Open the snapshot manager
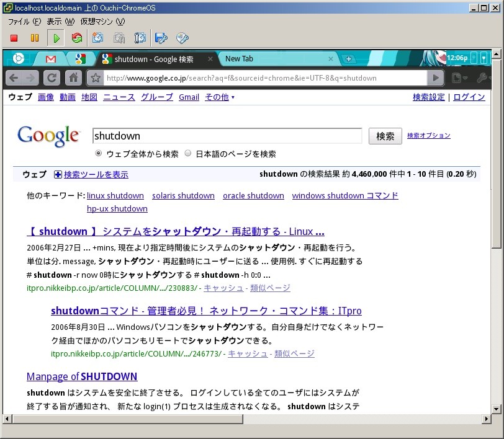This screenshot has width=504, height=439. click(140, 38)
